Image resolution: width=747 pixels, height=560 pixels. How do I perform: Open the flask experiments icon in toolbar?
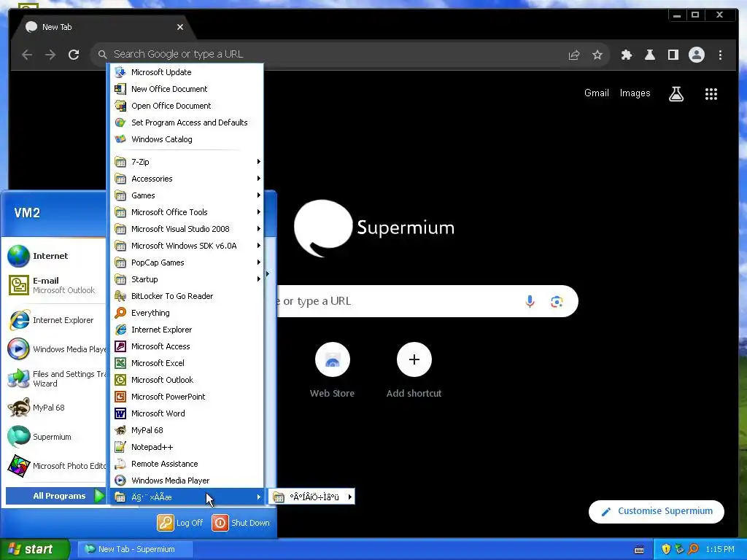pyautogui.click(x=650, y=55)
